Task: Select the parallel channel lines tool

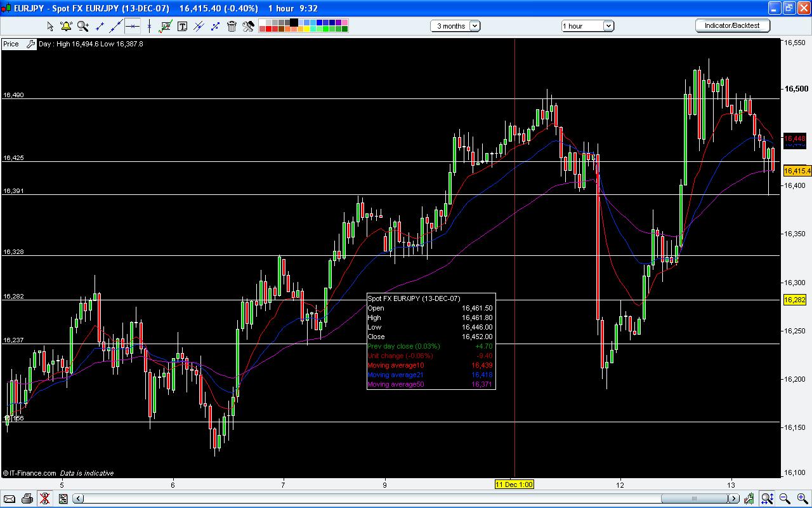Action: [x=199, y=26]
